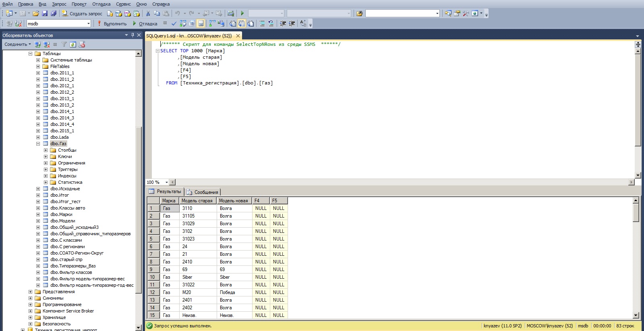The height and width of the screenshot is (331, 644).
Task: Click the Создать запрос button
Action: pos(82,13)
